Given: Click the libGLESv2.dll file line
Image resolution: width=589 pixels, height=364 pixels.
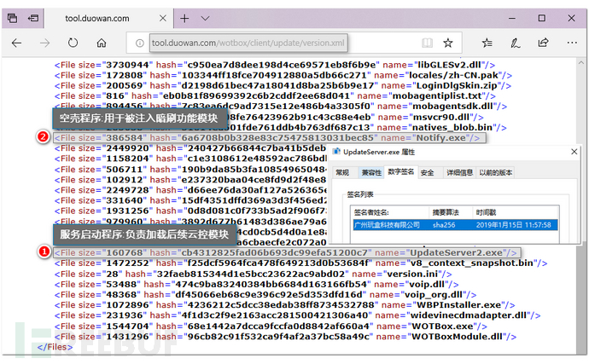Looking at the screenshot, I should point(275,65).
